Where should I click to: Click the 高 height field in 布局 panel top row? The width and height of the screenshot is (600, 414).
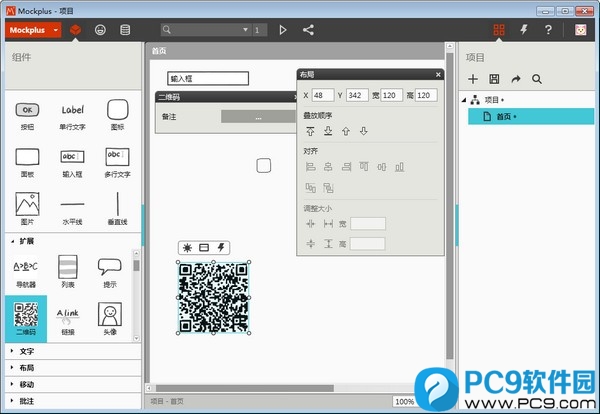point(426,95)
